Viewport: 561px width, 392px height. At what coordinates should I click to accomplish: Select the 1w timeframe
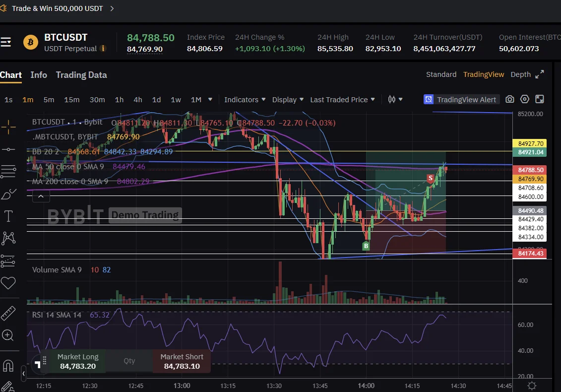pos(176,100)
